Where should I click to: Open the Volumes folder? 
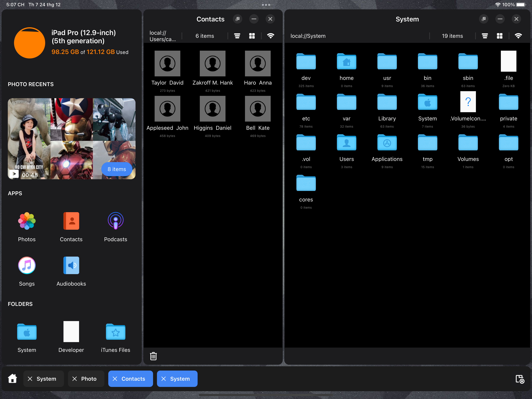[468, 142]
